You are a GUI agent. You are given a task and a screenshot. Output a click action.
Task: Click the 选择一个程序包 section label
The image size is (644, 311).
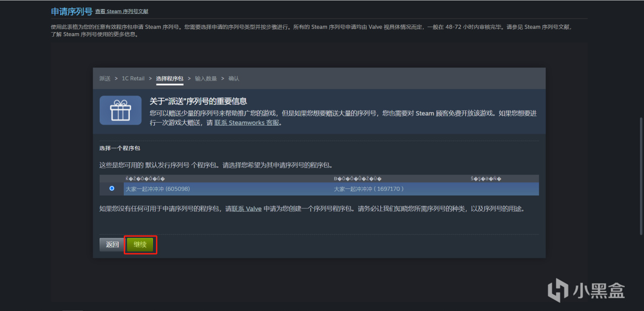point(120,149)
